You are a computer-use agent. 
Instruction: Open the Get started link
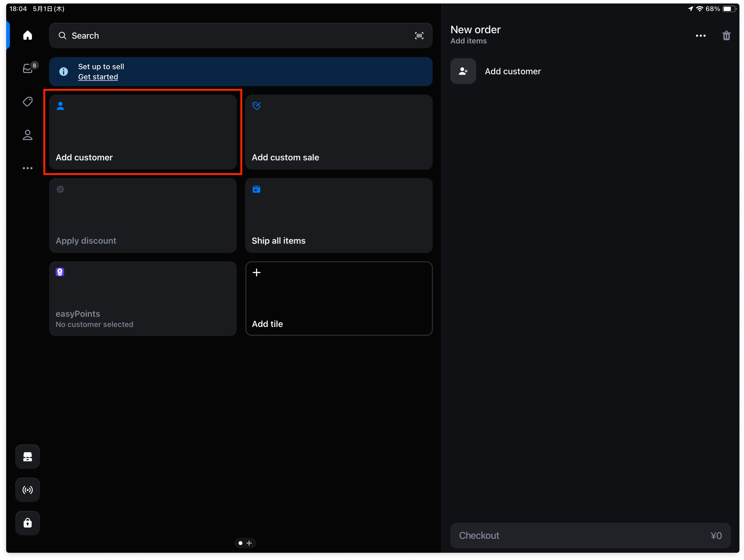[x=98, y=77]
